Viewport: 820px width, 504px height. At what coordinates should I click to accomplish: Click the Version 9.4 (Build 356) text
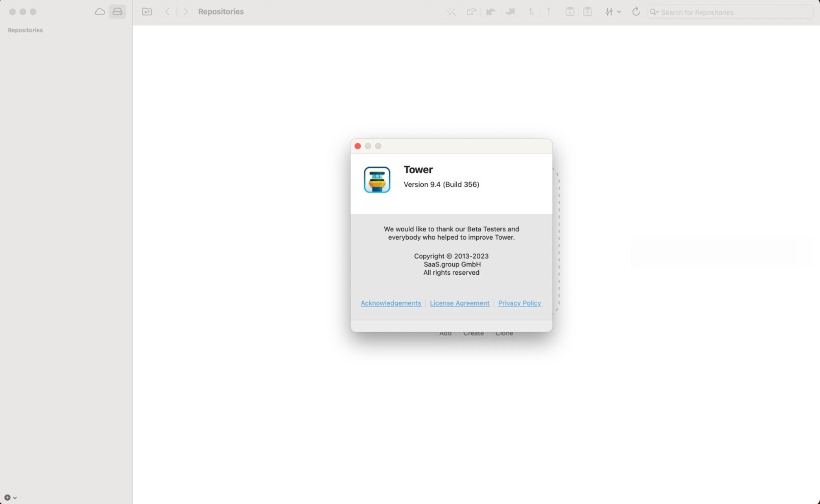pyautogui.click(x=442, y=184)
